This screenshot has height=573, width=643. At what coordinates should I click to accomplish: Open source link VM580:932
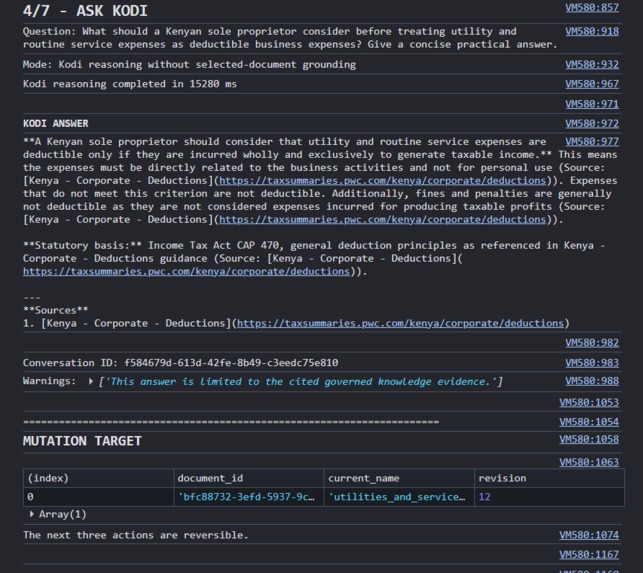592,64
